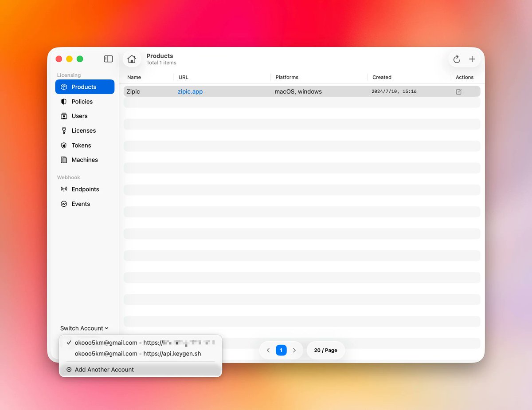Screen dimensions: 532x410
Task: Open the Machines section
Action: (x=84, y=160)
